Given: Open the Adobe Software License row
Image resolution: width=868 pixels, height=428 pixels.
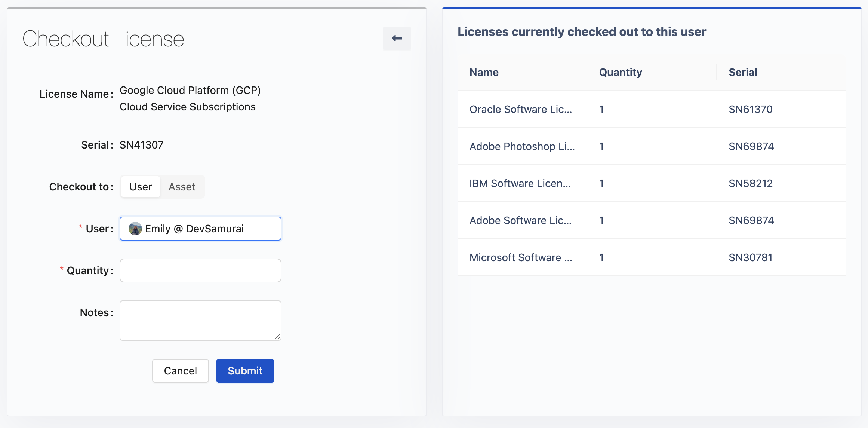Looking at the screenshot, I should click(520, 220).
